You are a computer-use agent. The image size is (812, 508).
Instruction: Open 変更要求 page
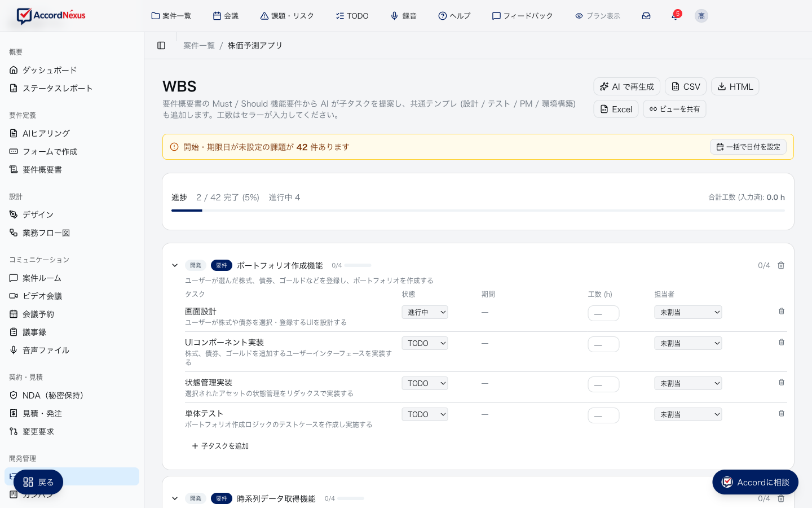72,431
